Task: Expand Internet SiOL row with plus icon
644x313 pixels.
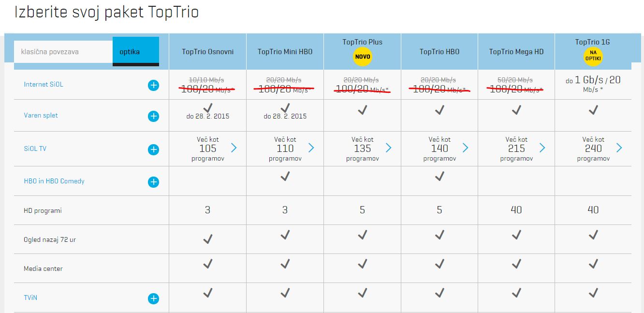Action: (x=153, y=86)
